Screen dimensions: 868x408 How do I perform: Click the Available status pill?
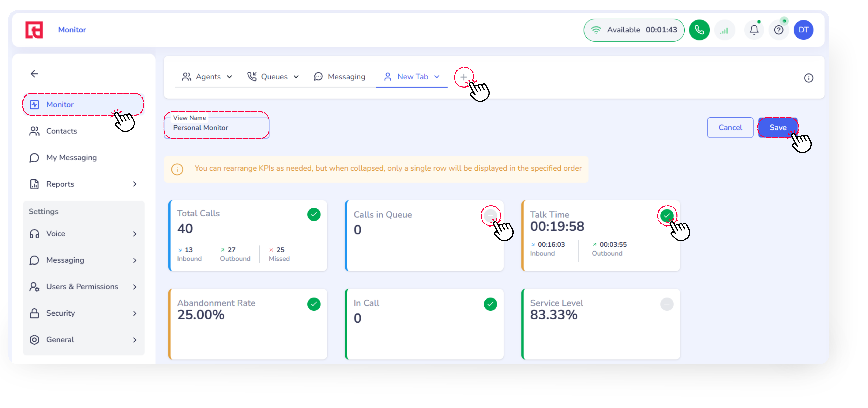tap(633, 30)
